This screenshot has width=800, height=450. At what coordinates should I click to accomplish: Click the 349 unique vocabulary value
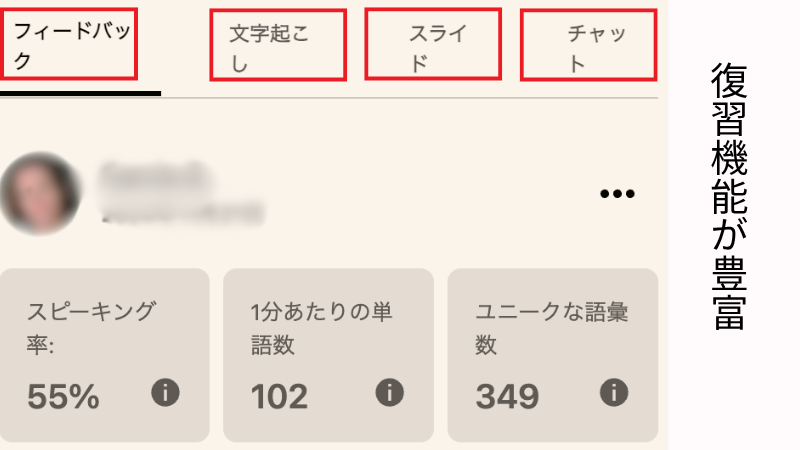pos(507,396)
